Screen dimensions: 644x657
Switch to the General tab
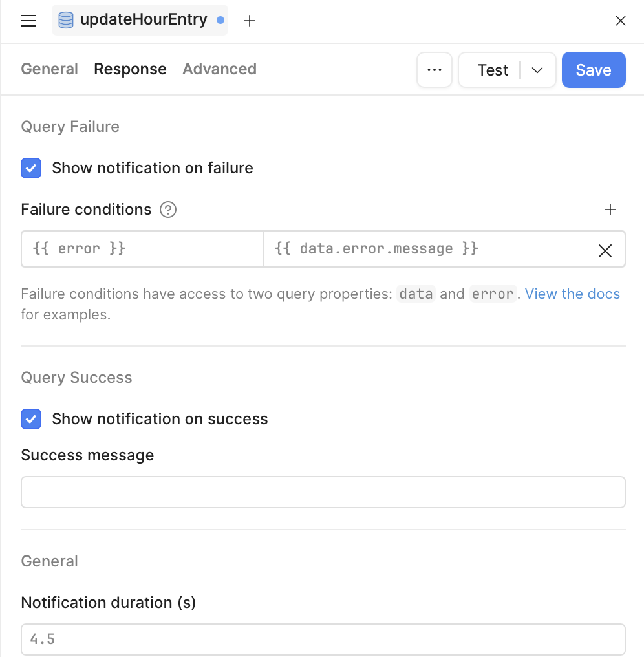click(50, 69)
